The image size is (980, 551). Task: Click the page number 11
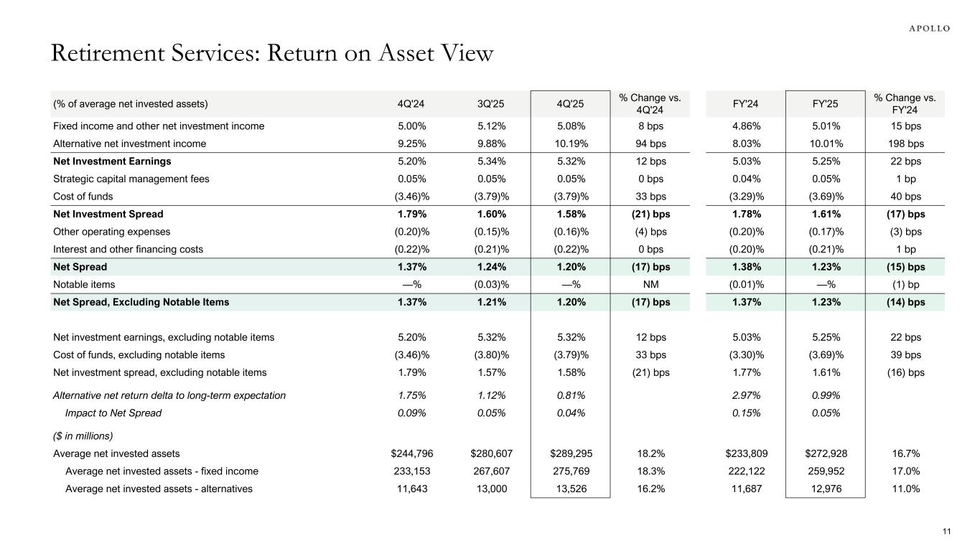[946, 531]
